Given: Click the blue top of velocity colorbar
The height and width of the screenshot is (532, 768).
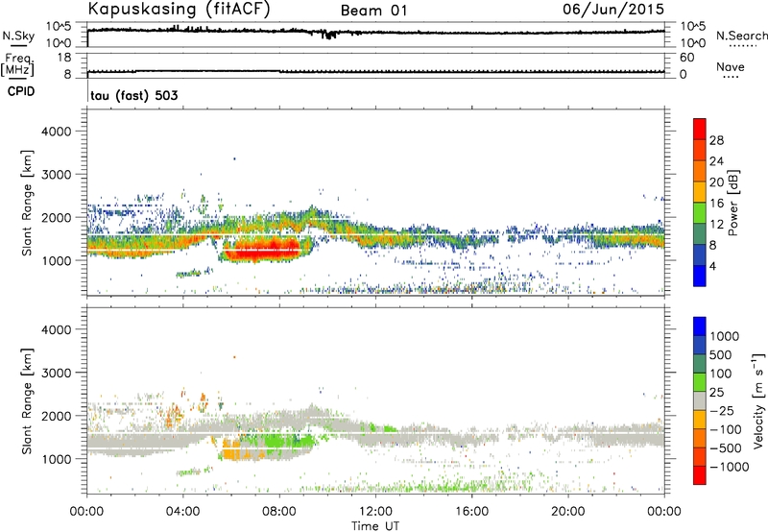Looking at the screenshot, I should pos(700,326).
